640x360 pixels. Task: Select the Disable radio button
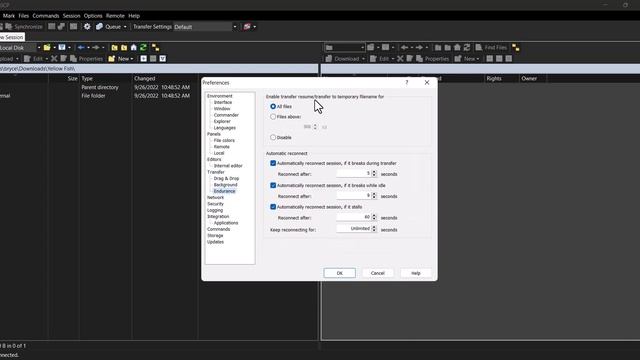(273, 138)
